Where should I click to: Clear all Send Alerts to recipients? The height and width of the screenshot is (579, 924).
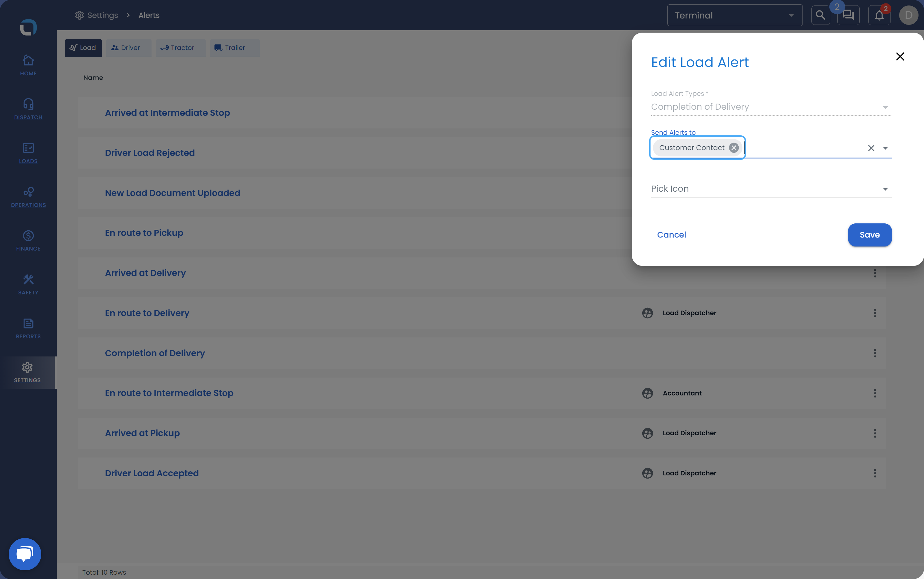[x=871, y=148]
